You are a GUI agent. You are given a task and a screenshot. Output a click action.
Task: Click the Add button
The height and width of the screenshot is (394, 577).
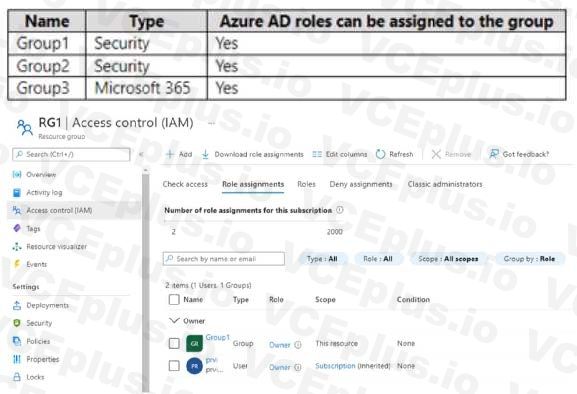[179, 154]
